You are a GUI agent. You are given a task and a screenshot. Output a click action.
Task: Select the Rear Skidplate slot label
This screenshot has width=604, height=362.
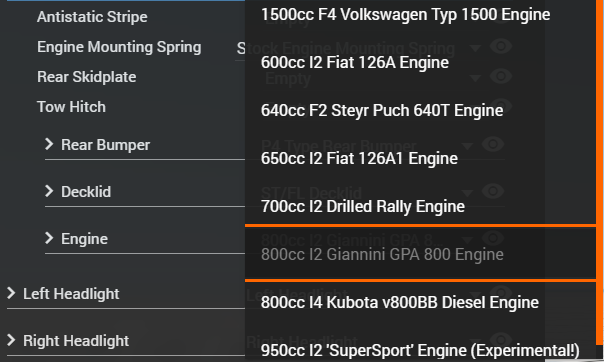coord(87,77)
